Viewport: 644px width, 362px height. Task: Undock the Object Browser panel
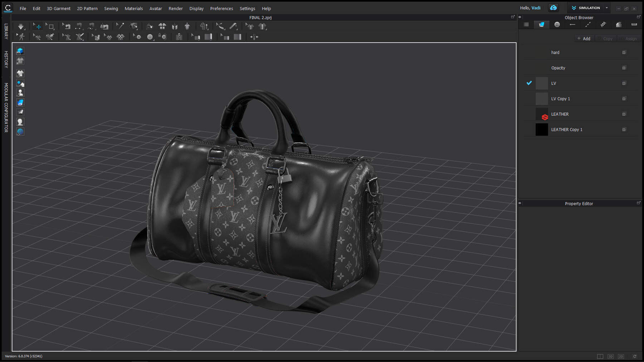coord(639,17)
